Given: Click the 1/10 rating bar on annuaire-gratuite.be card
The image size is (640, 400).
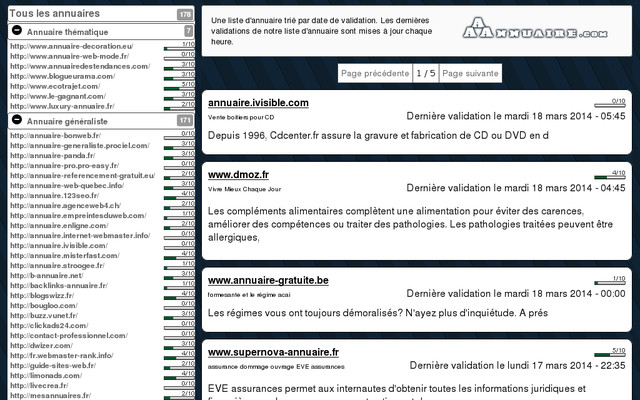Looking at the screenshot, I should click(610, 283).
